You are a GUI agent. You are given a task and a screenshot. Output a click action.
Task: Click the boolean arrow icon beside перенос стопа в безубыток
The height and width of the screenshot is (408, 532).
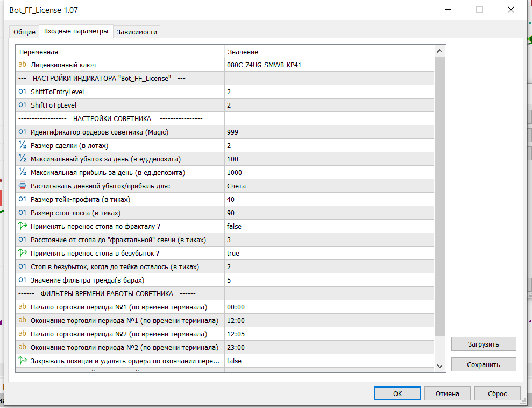click(x=23, y=253)
